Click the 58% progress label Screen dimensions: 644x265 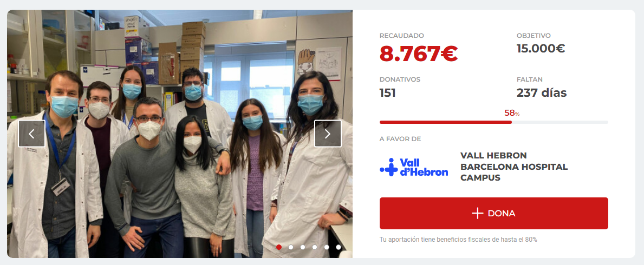click(512, 113)
